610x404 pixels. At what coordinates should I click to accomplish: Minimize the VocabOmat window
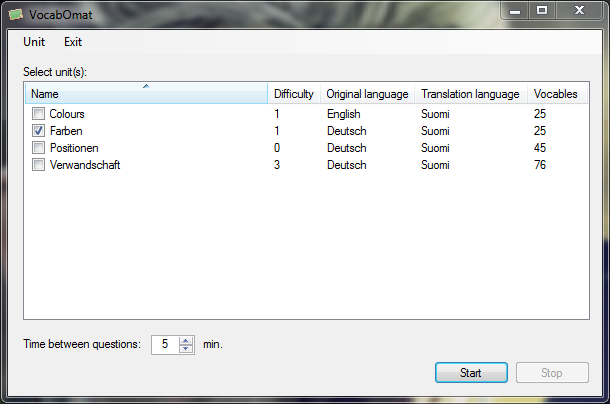[515, 11]
